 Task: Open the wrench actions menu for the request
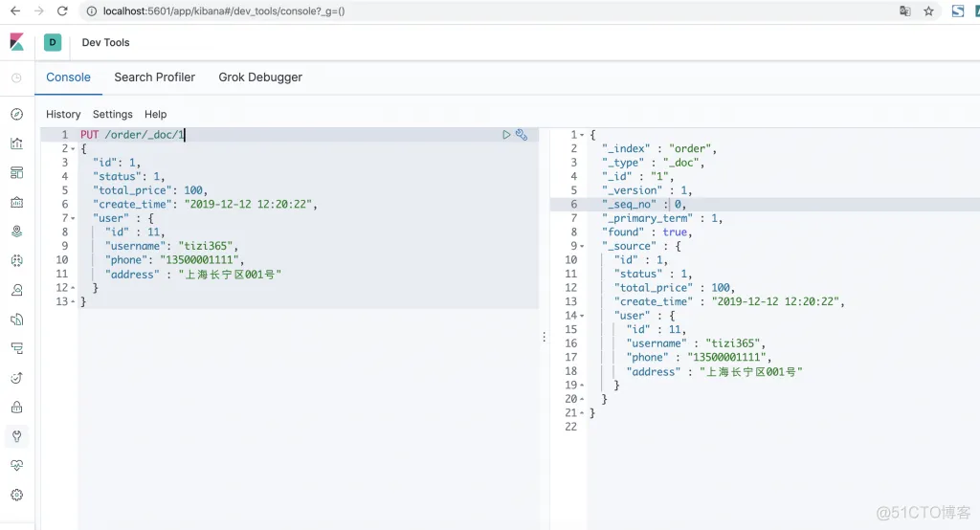522,135
